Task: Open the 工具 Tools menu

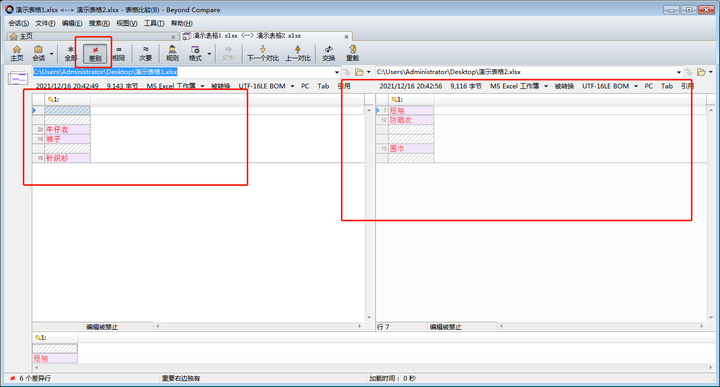Action: click(x=154, y=23)
